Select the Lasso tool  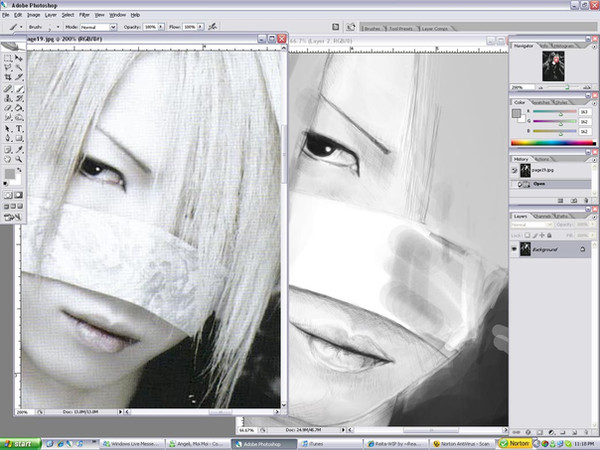[8, 68]
